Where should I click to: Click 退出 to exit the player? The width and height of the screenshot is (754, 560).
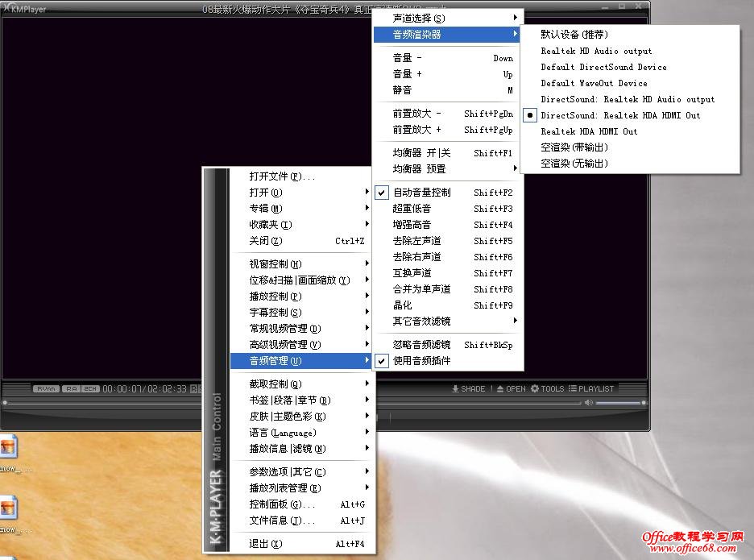coord(266,544)
